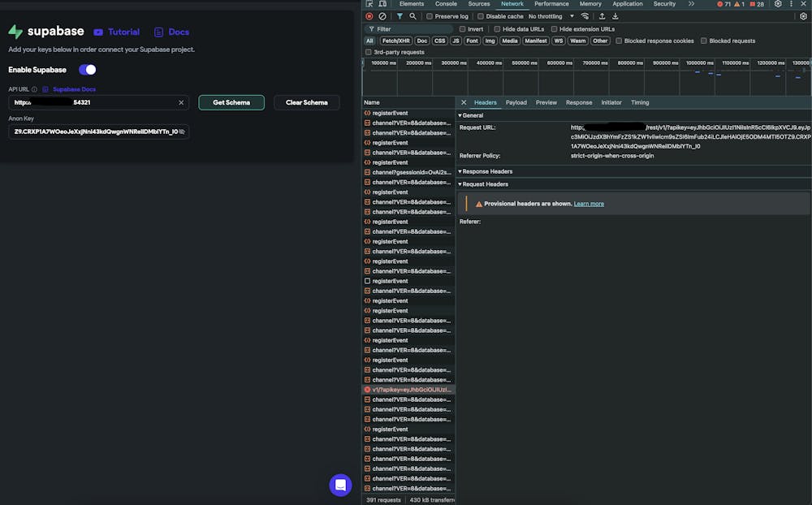Open the network conditions Wi-Fi icon
Viewport: 812px width, 505px height.
tap(585, 16)
